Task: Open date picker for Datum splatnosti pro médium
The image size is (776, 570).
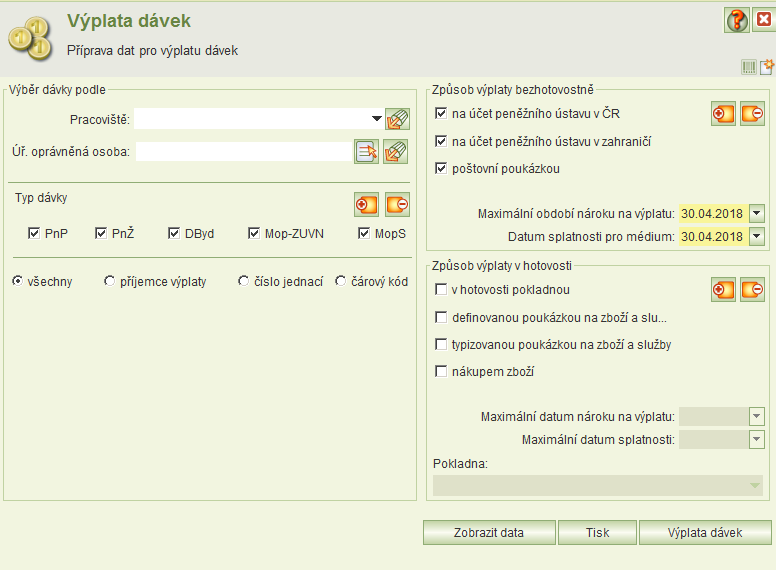Action: click(x=757, y=237)
